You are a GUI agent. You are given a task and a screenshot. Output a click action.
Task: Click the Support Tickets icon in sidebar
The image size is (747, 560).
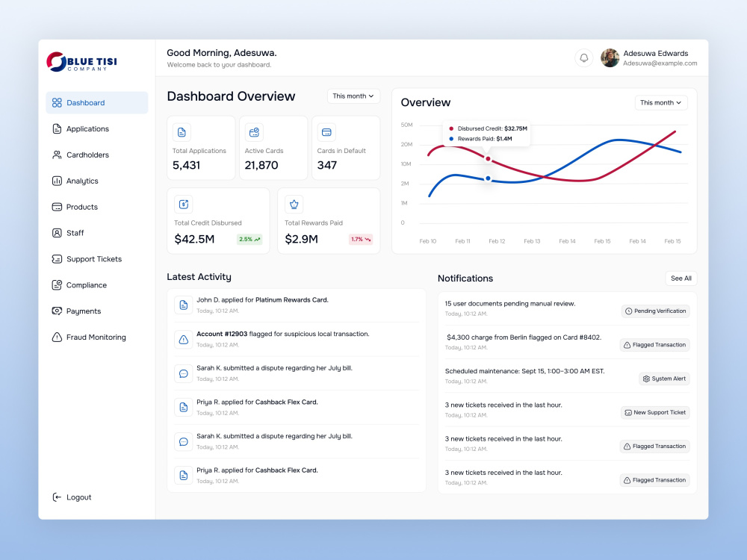[57, 259]
